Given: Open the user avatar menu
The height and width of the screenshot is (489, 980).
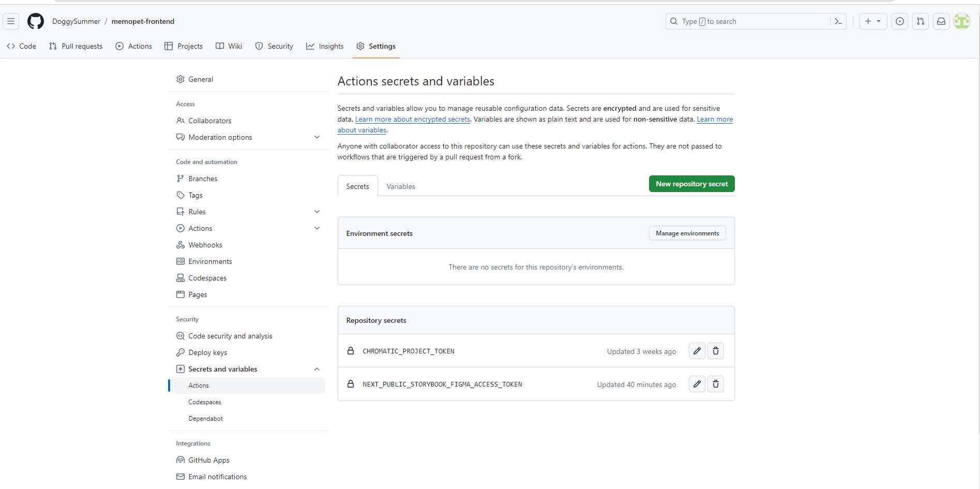Looking at the screenshot, I should click(x=962, y=21).
